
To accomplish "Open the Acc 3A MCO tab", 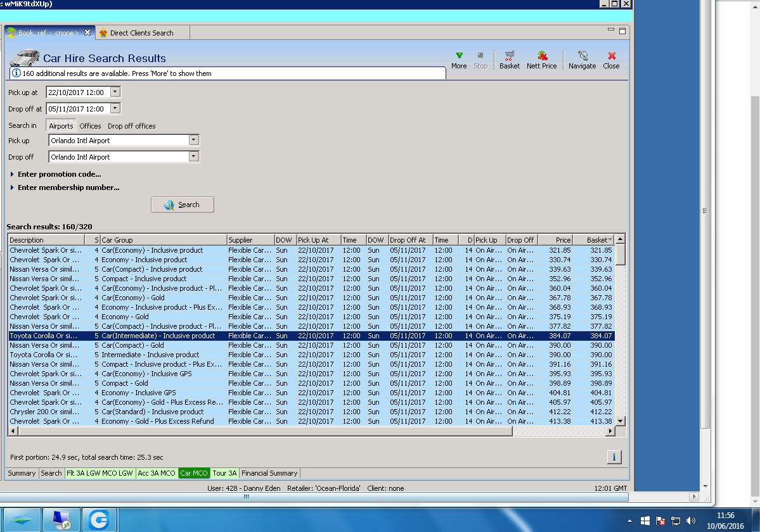I will pos(157,473).
